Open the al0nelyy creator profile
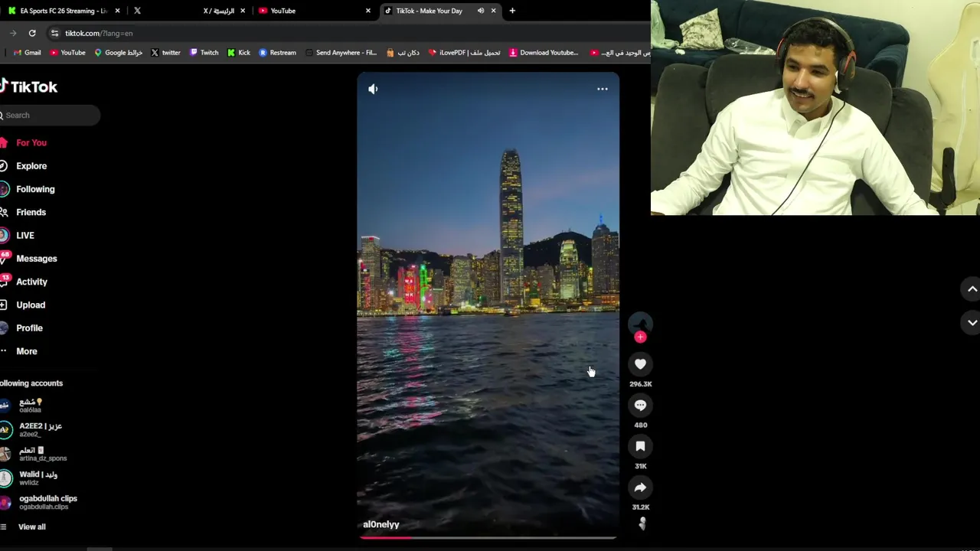Image resolution: width=980 pixels, height=551 pixels. coord(381,524)
